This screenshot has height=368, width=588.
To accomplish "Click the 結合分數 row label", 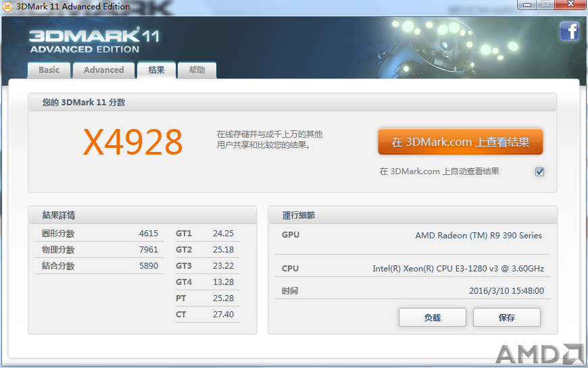I will (x=58, y=265).
